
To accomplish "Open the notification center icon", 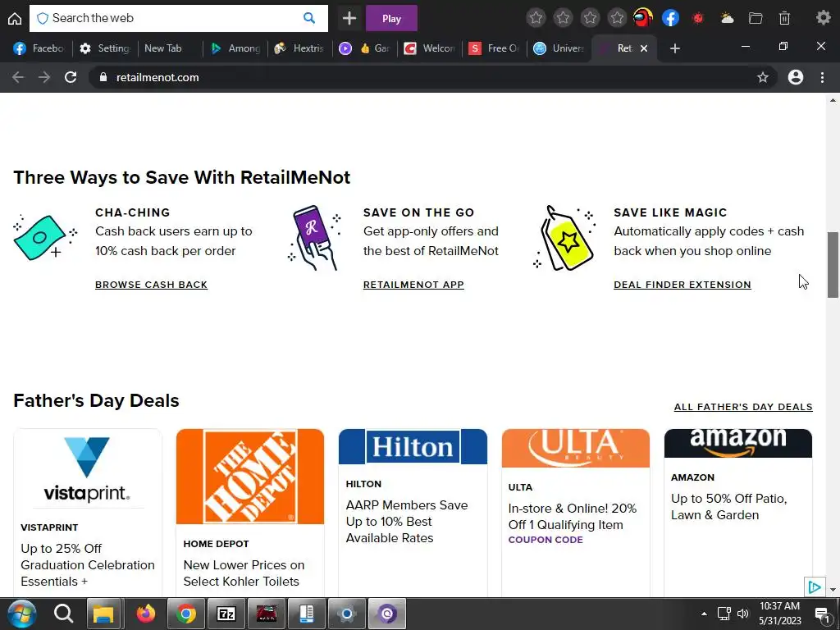I will coord(822,614).
